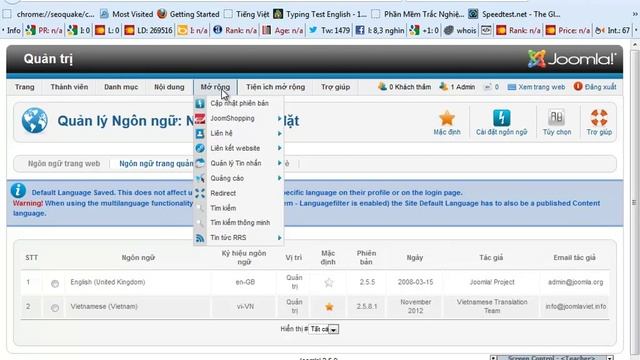
Task: Sort by Ký hiệu ngôn ngữ column header
Action: coord(244,258)
